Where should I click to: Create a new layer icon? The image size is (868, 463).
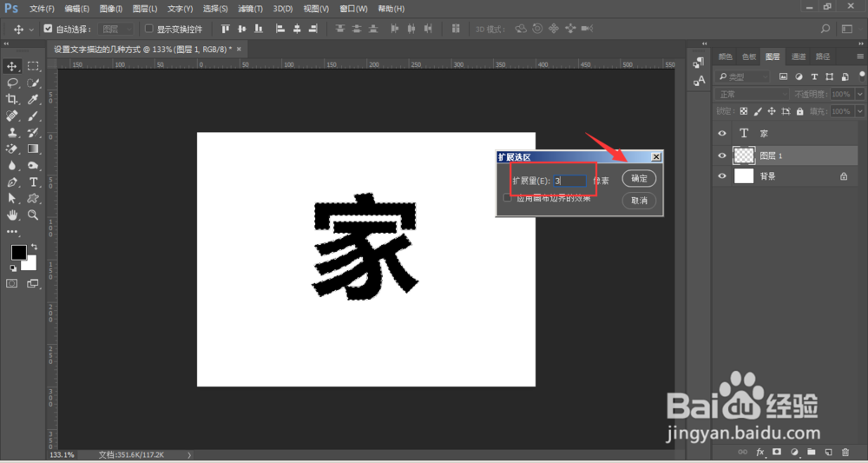point(828,452)
